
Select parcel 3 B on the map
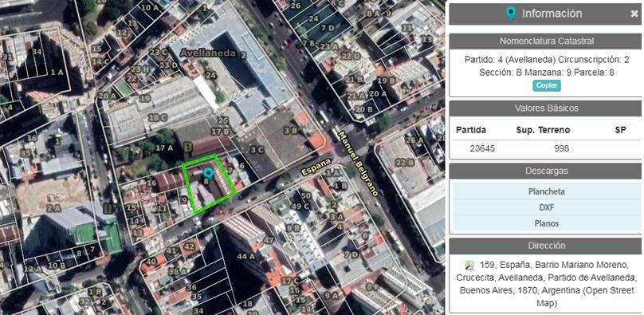click(290, 131)
